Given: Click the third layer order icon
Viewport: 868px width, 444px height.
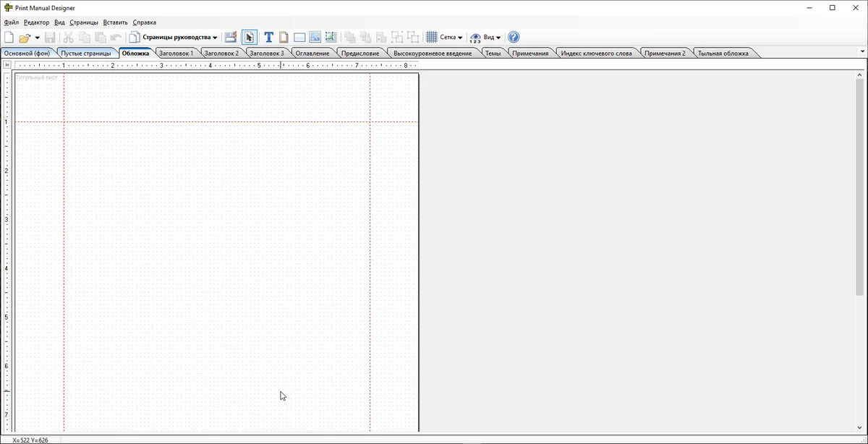Looking at the screenshot, I should coord(382,37).
